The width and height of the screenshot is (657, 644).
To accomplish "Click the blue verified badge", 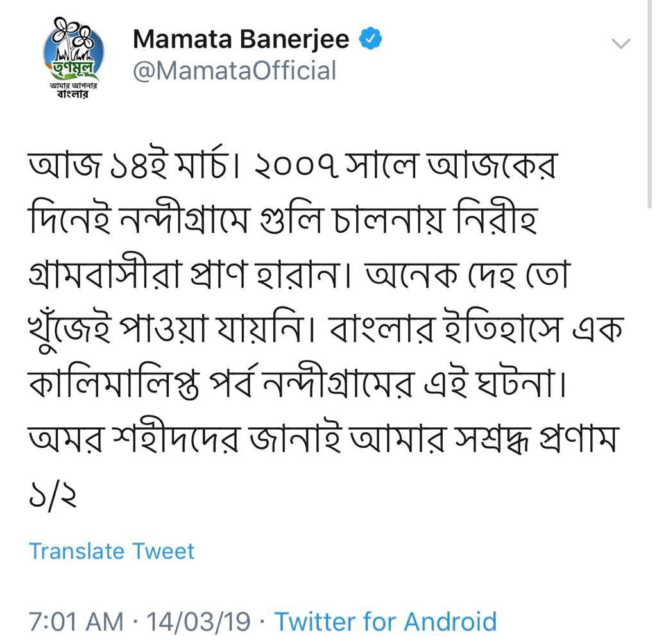I will (x=370, y=38).
